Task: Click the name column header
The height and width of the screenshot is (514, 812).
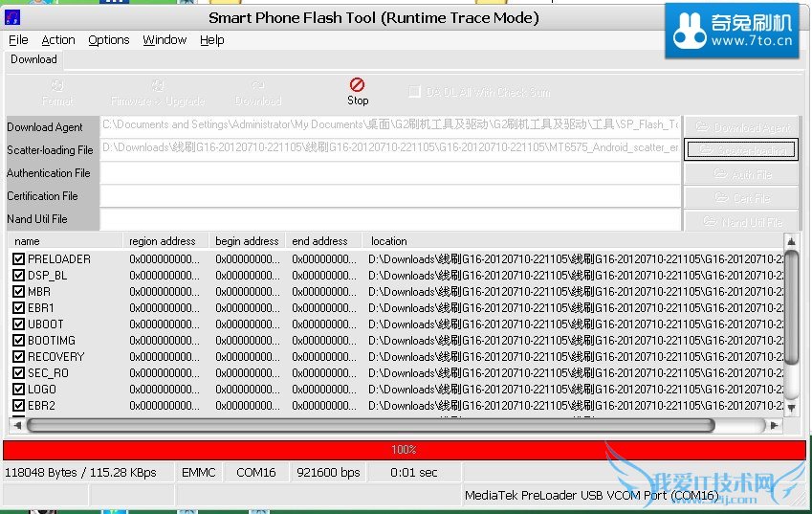Action: [x=65, y=241]
